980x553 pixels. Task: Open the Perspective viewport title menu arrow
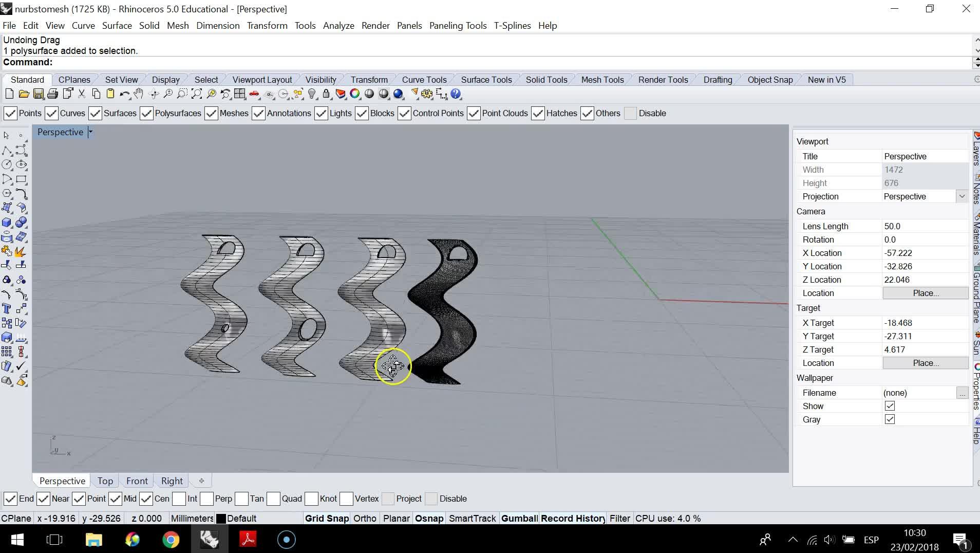click(x=90, y=132)
